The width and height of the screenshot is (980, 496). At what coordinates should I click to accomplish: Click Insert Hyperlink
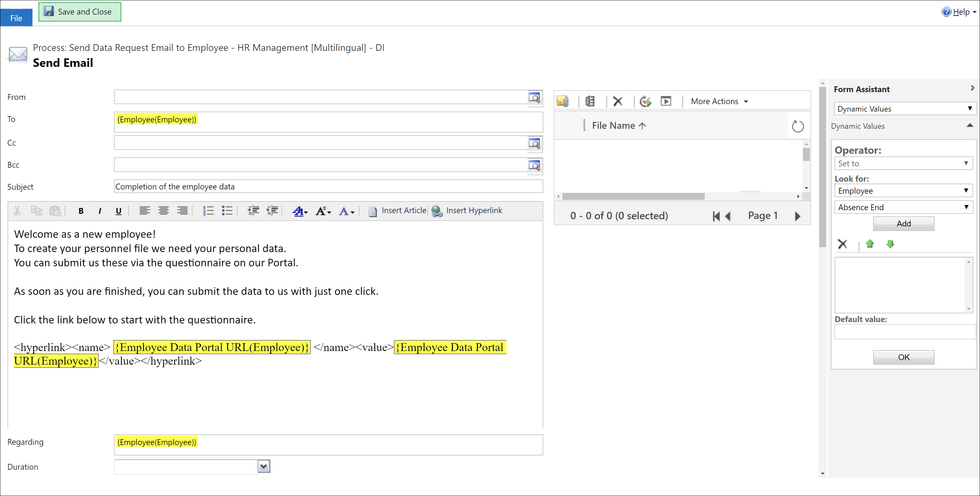click(467, 211)
